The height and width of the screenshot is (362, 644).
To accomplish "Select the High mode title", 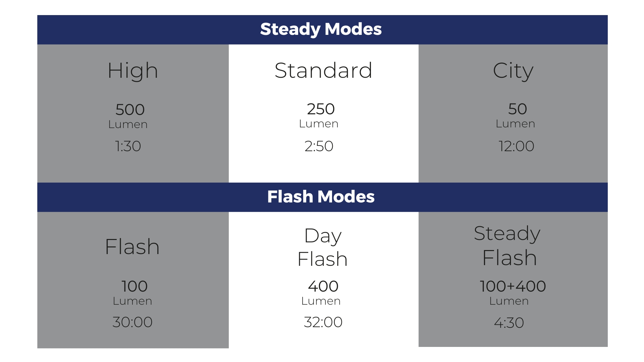I will click(133, 71).
